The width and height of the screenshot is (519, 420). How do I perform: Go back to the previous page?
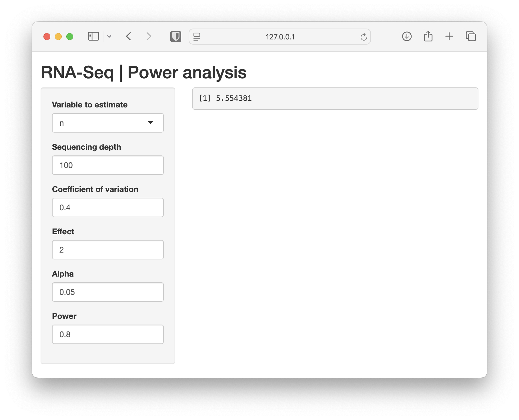coord(129,37)
